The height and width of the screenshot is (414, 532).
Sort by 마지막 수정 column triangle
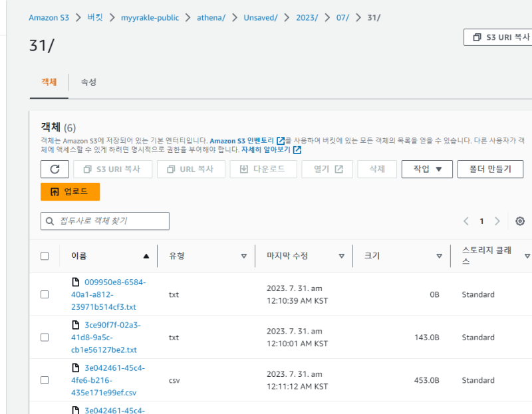click(x=341, y=256)
